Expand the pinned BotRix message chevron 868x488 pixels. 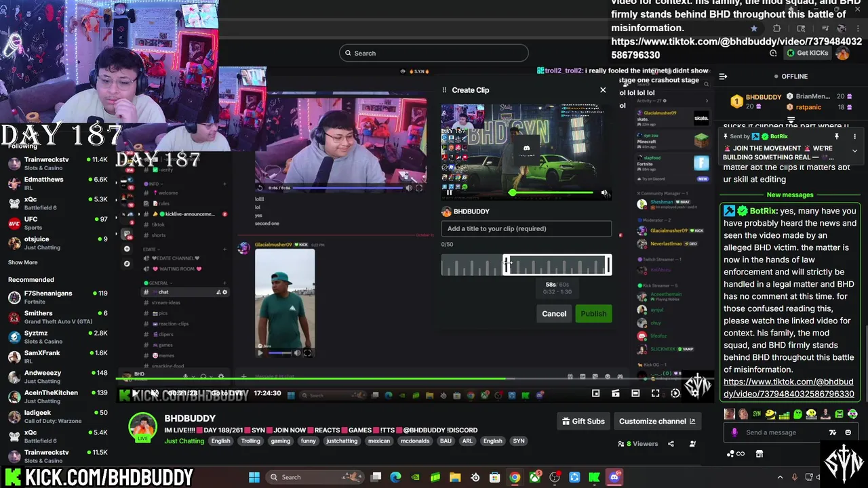point(854,150)
